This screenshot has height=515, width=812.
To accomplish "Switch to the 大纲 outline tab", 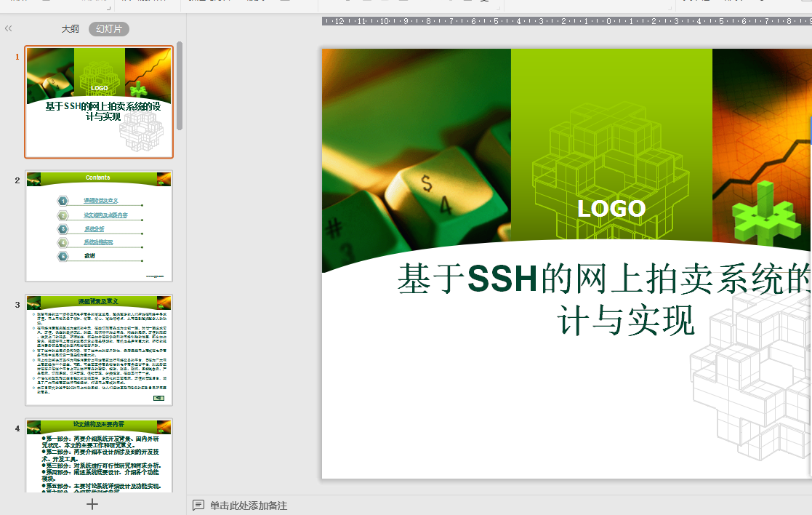I will tap(70, 29).
